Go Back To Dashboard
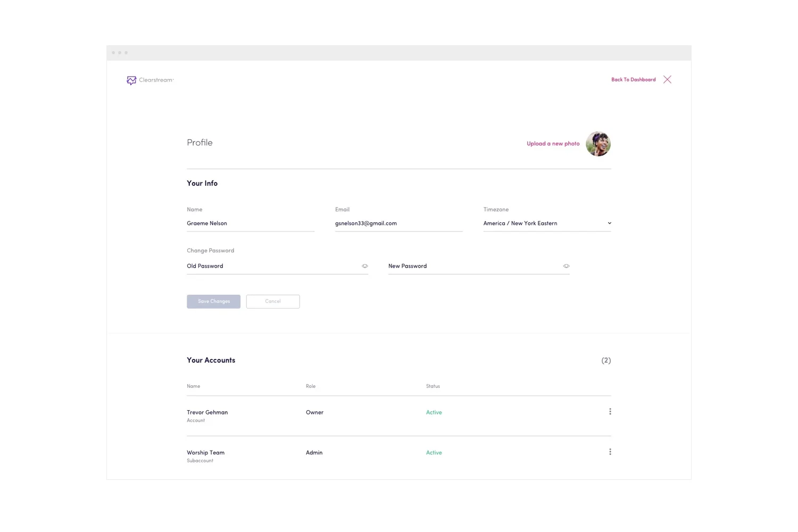The height and width of the screenshot is (532, 798). coord(633,80)
